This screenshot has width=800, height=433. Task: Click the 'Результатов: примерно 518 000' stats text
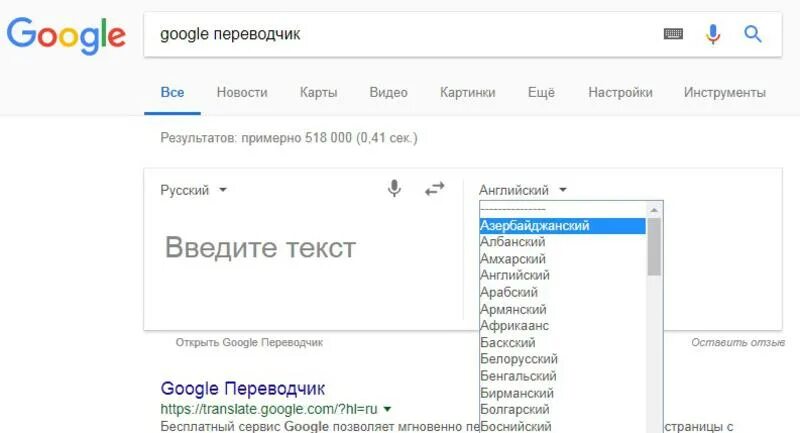(x=289, y=138)
